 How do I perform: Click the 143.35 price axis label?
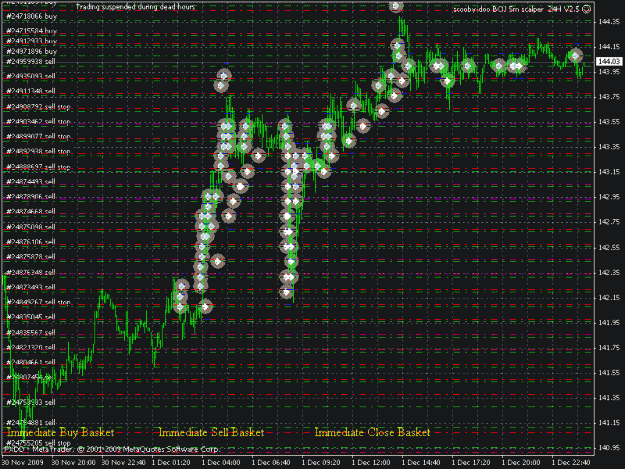point(609,147)
